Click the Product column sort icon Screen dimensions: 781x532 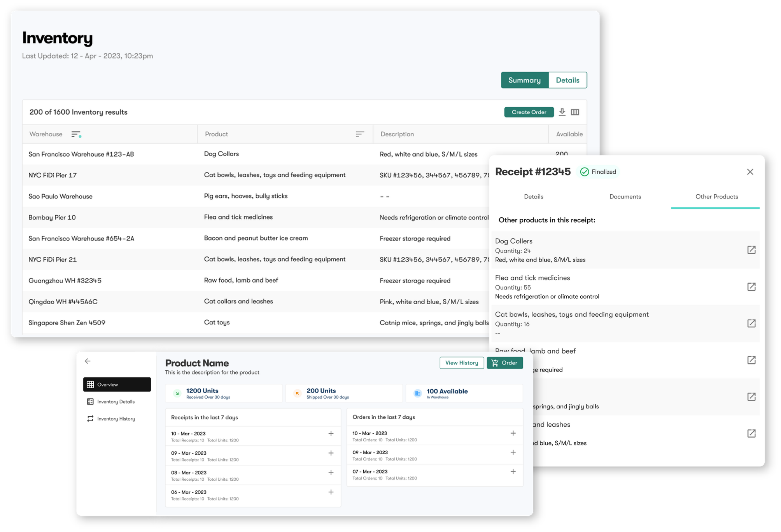pyautogui.click(x=360, y=134)
